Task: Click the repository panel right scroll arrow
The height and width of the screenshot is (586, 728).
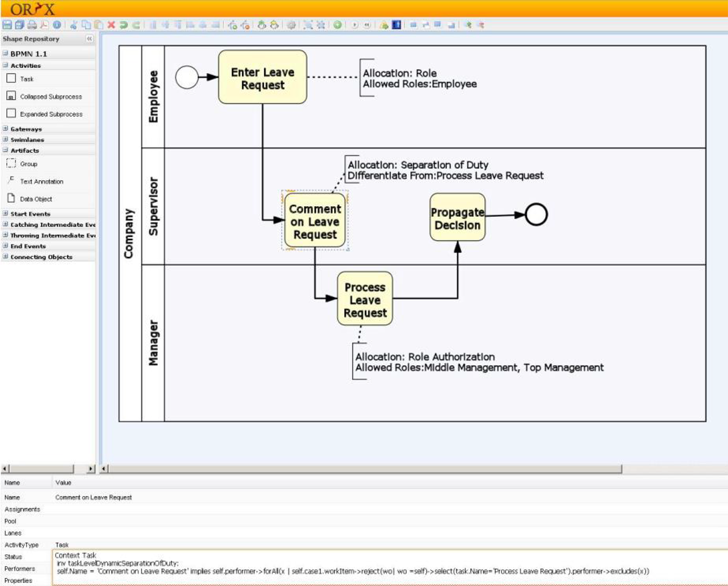Action: pos(91,469)
